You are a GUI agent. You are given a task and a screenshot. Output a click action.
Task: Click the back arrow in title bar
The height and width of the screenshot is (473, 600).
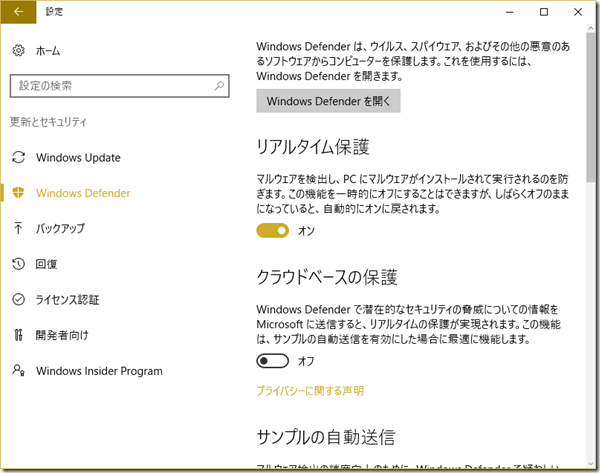pyautogui.click(x=18, y=12)
